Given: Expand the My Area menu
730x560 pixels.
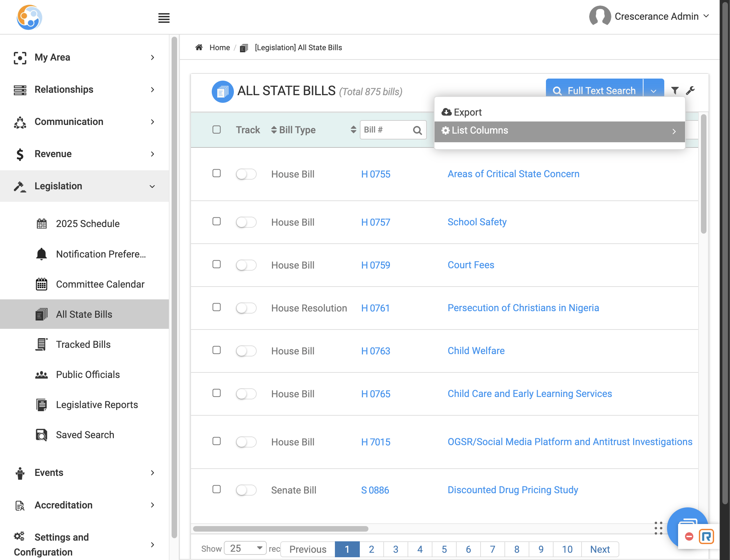Looking at the screenshot, I should [x=84, y=57].
